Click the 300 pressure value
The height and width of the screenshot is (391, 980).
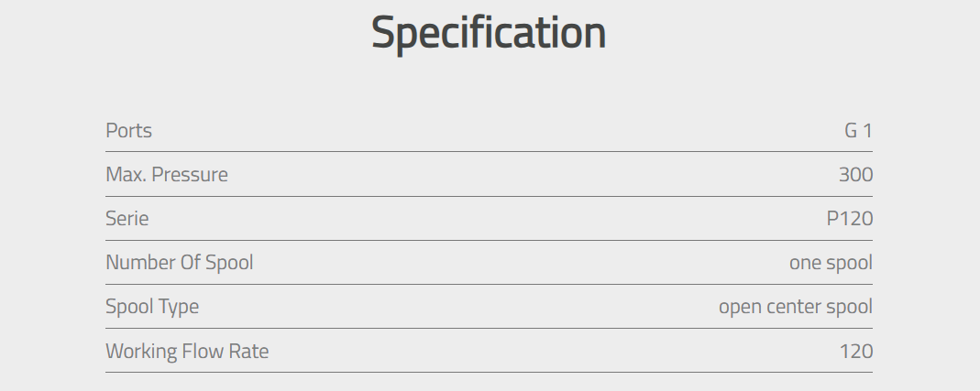coord(855,174)
